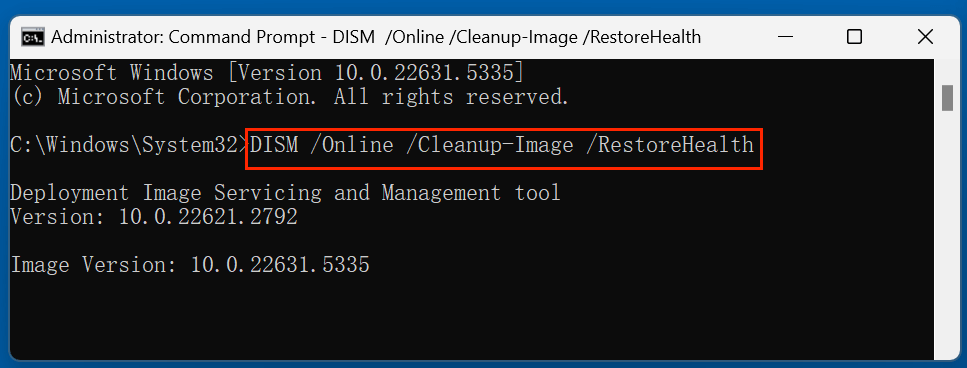Click the C:\Windows\System32> prompt

[x=130, y=145]
